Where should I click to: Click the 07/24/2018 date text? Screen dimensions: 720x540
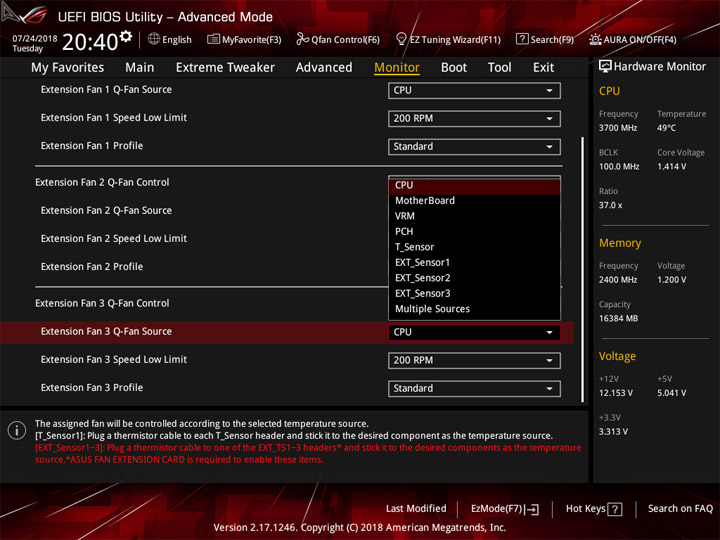[x=35, y=39]
